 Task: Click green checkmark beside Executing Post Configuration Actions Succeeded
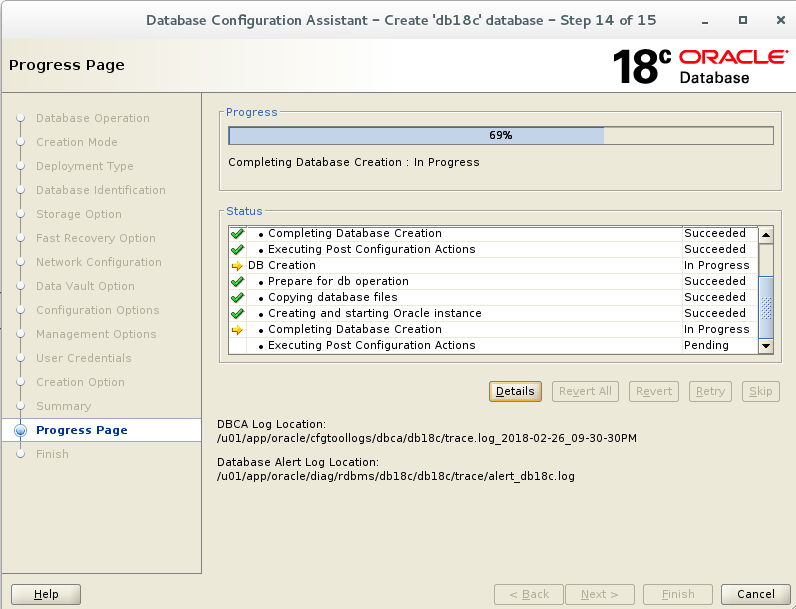click(237, 250)
